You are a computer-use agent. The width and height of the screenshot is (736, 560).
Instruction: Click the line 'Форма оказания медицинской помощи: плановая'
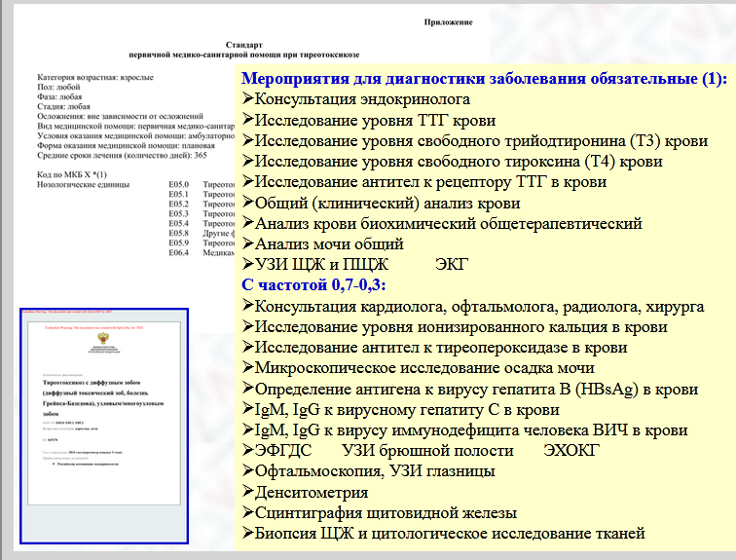point(126,145)
